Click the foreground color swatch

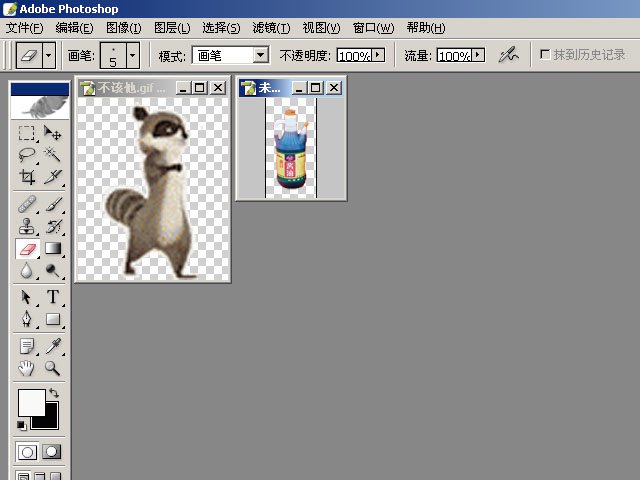click(x=31, y=402)
